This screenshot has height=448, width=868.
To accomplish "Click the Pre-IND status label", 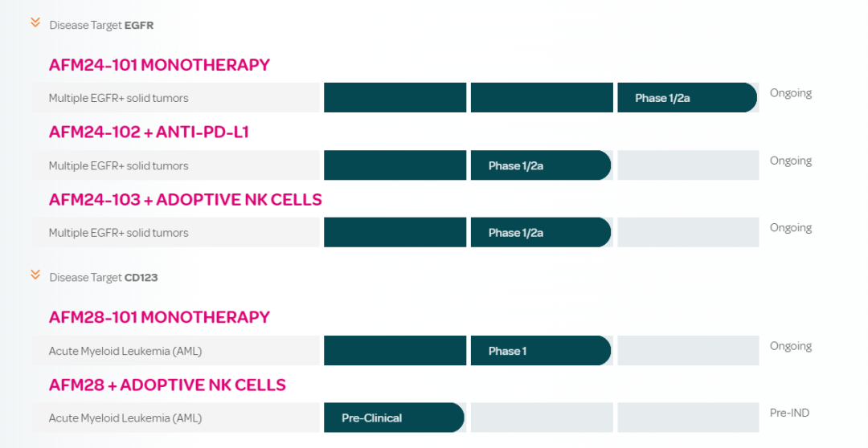I will click(789, 413).
